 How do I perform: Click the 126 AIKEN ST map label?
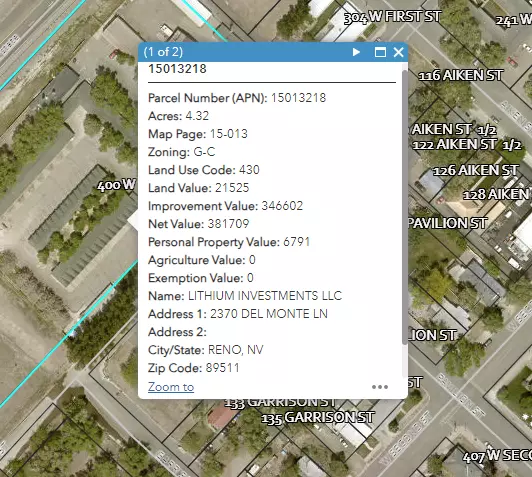(476, 170)
